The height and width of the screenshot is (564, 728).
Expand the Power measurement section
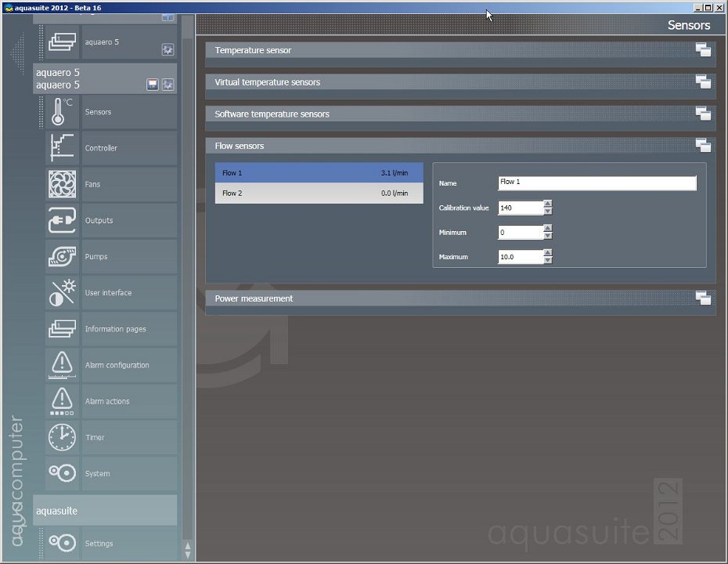pos(703,298)
